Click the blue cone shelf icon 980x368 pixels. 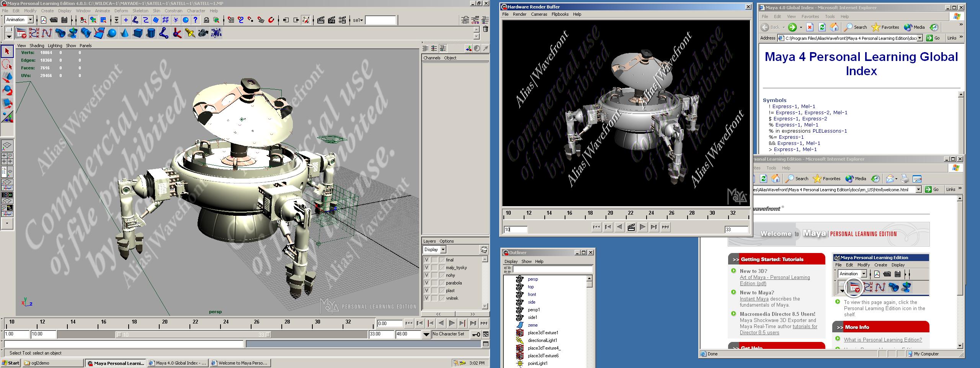[x=125, y=33]
